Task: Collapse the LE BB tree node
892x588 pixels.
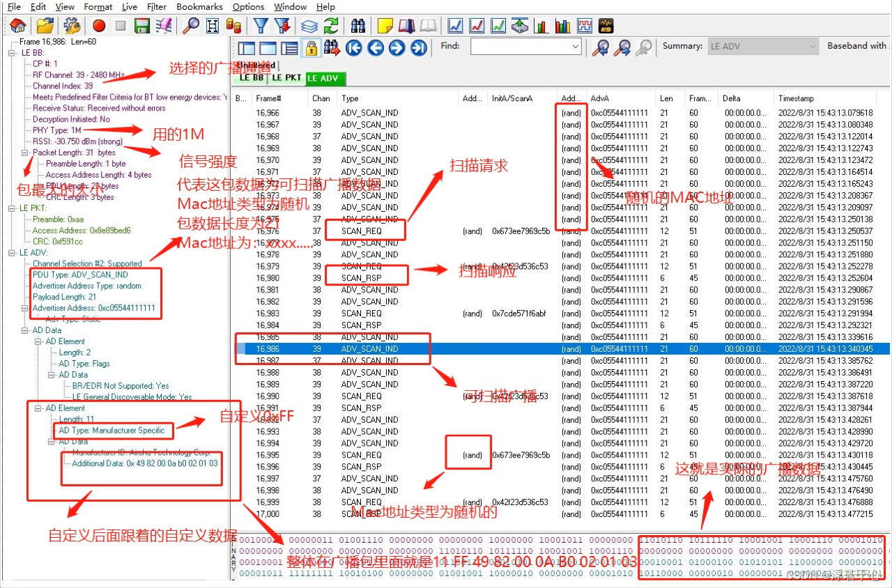Action: [x=13, y=52]
